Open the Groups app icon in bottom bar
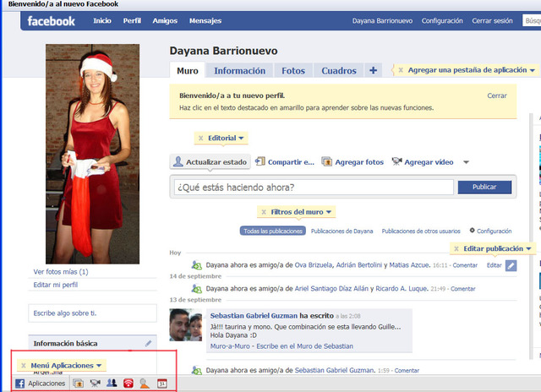 (x=112, y=383)
